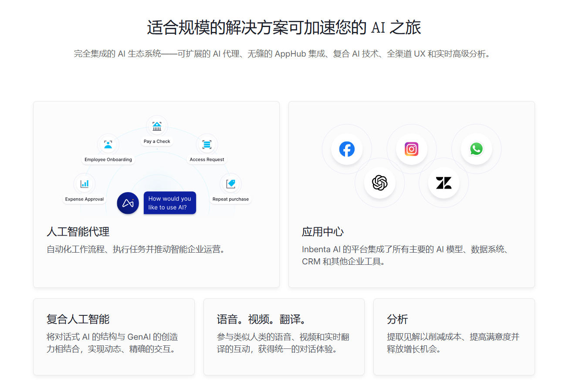This screenshot has width=562, height=392.
Task: Click the Instagram icon
Action: [412, 149]
